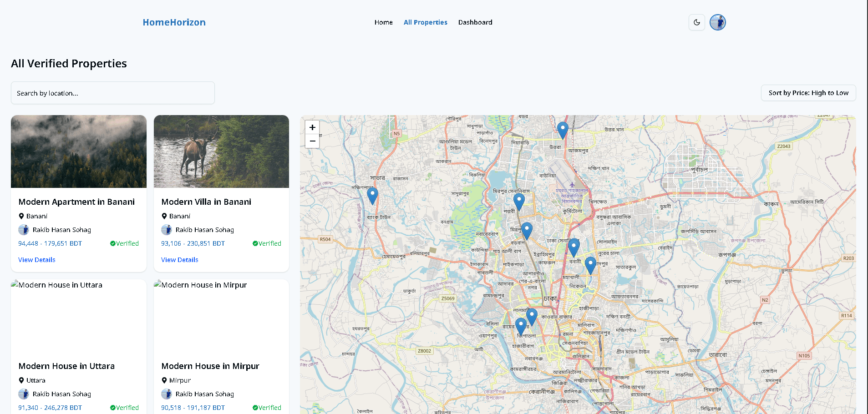Click the Banani location pin icon
Viewport: 868px width, 414px height.
pos(21,216)
